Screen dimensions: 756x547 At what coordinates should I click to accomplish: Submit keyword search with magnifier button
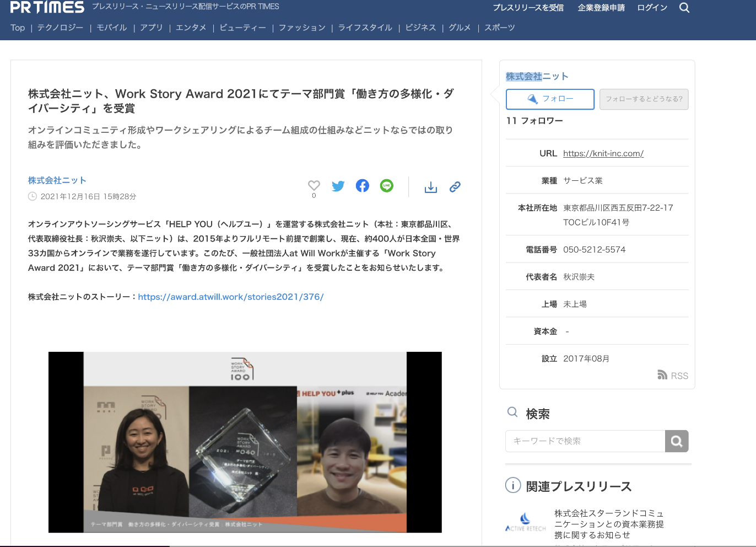pos(677,441)
